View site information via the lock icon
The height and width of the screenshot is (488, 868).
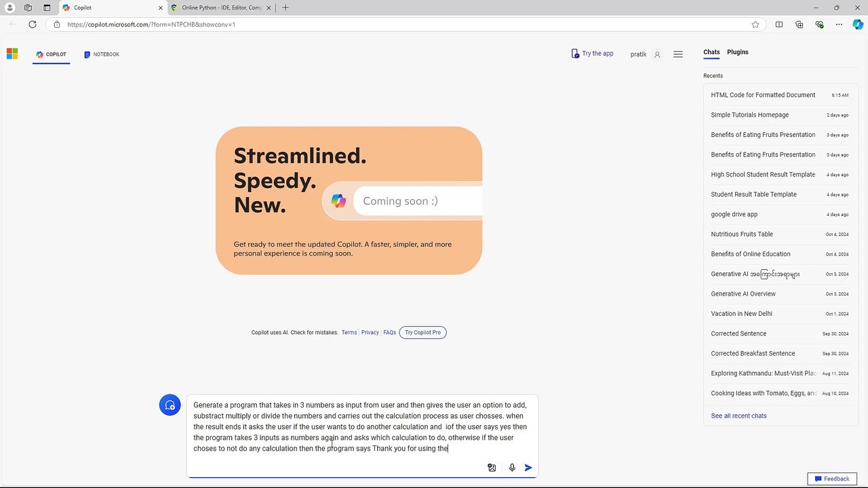(x=57, y=24)
